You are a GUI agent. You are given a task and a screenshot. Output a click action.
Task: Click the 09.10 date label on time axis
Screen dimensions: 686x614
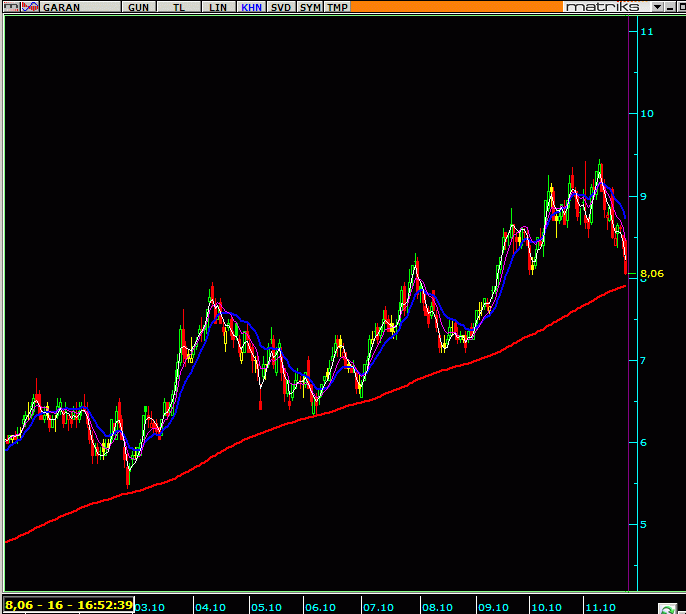pyautogui.click(x=492, y=607)
